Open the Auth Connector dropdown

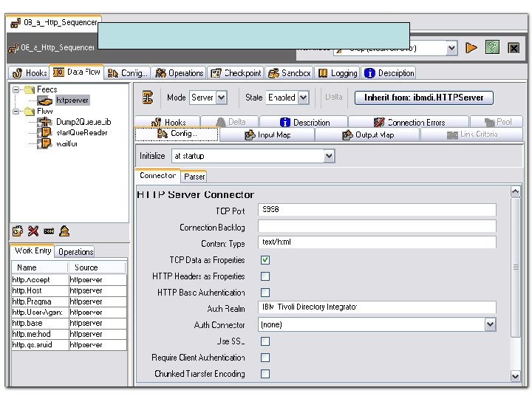(491, 324)
